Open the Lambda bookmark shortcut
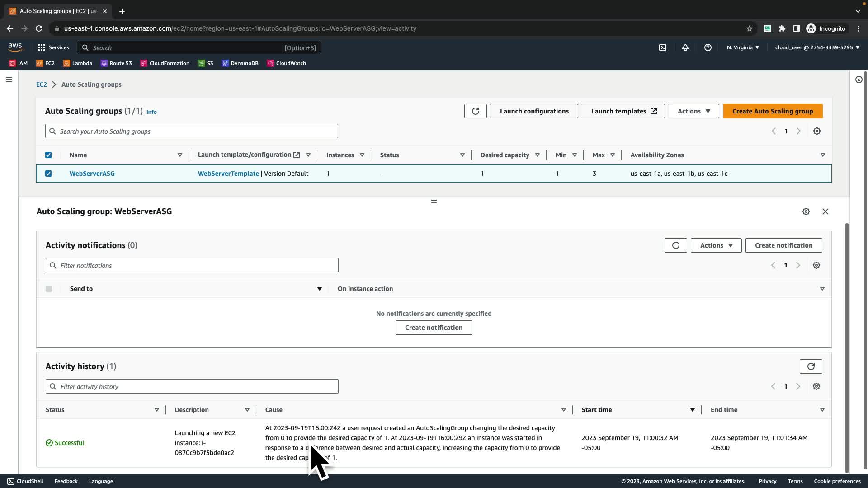 click(78, 63)
